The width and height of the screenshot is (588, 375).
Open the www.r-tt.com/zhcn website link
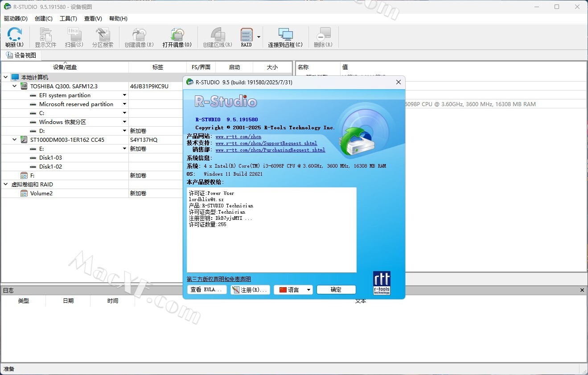pyautogui.click(x=238, y=137)
